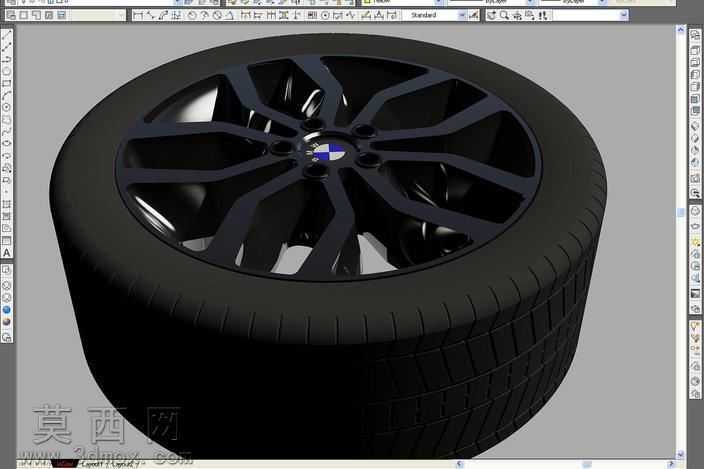Open Dimension Style manager icon beside Standard
The image size is (704, 469).
473,16
